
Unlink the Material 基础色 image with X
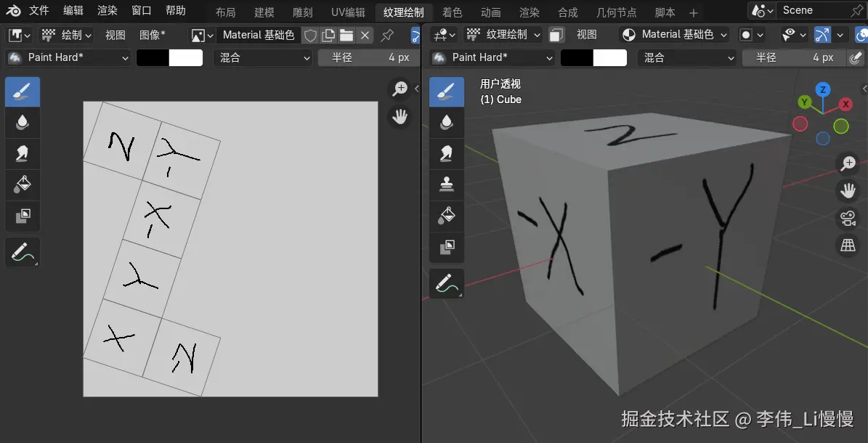365,36
